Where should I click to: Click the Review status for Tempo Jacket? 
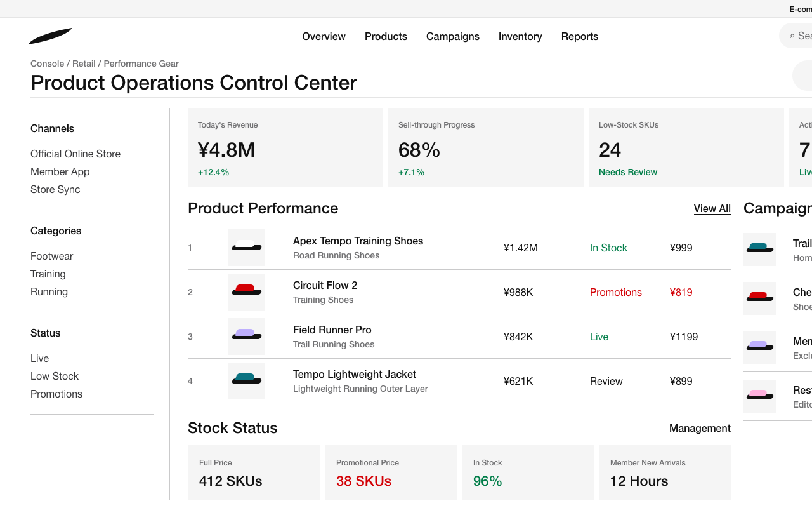click(x=606, y=381)
